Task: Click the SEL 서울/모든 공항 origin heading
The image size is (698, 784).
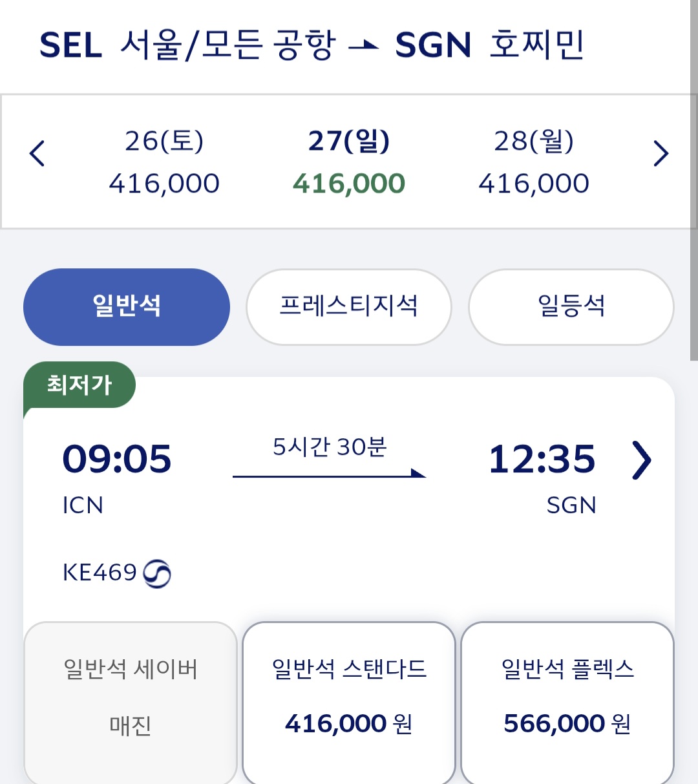Action: coord(187,45)
